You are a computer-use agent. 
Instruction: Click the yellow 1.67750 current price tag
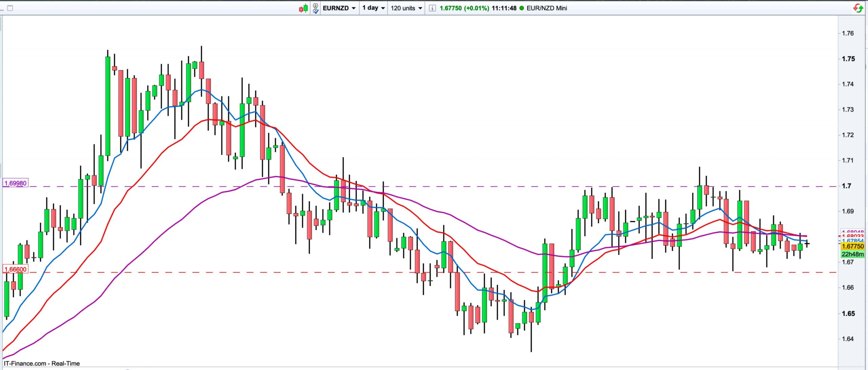click(853, 247)
